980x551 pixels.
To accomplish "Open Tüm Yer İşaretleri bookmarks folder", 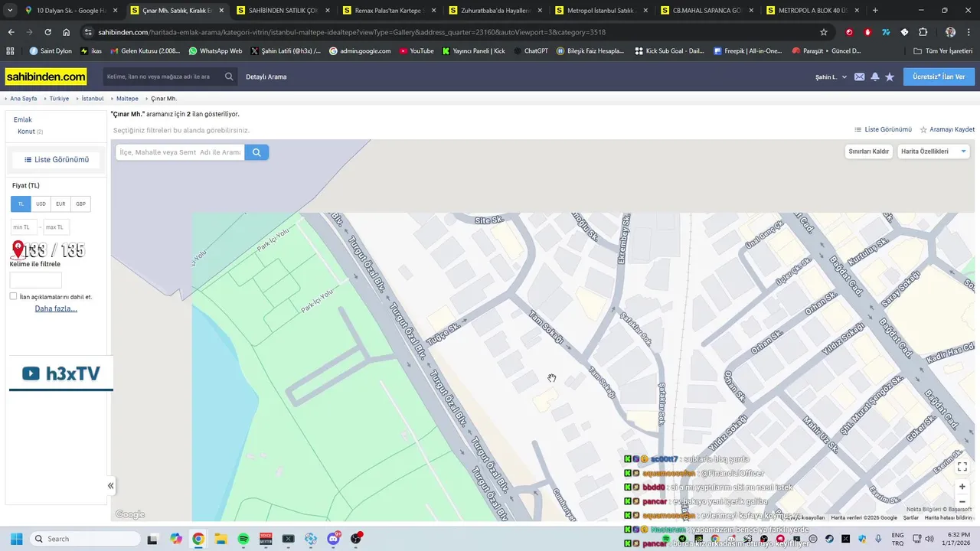I will pyautogui.click(x=942, y=51).
